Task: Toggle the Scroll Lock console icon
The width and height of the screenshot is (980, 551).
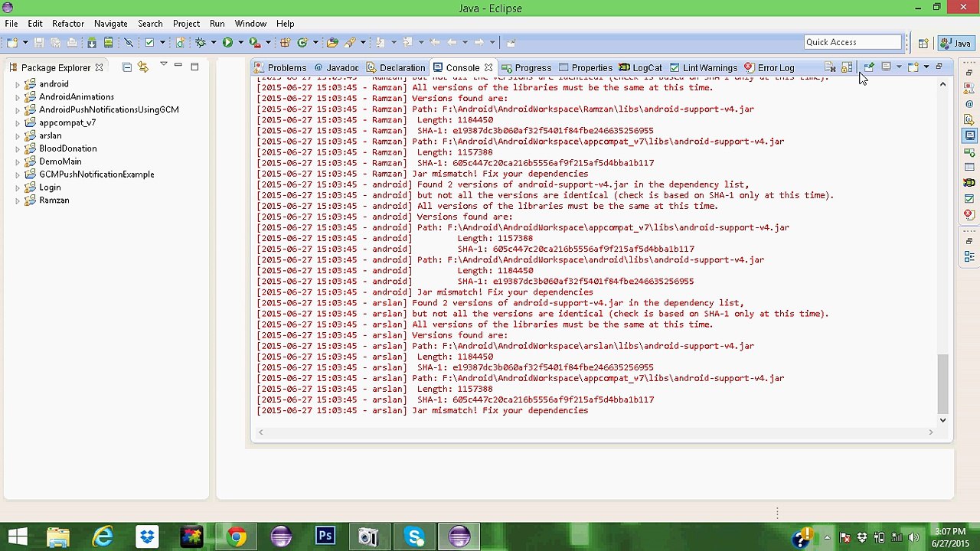Action: pos(847,67)
